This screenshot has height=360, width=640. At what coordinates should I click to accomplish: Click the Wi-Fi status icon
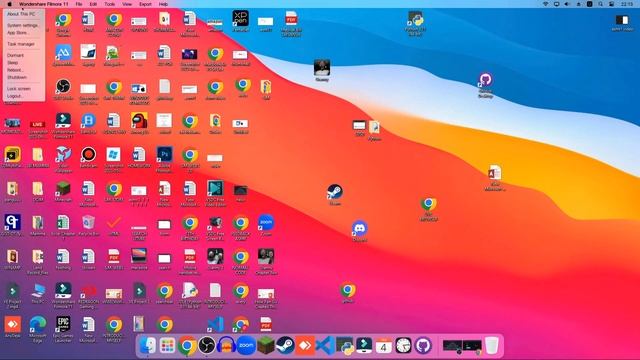(x=546, y=4)
